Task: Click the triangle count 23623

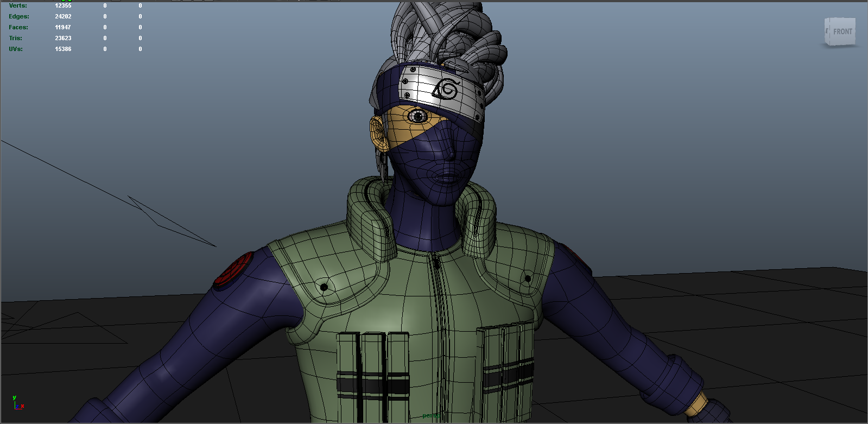Action: pyautogui.click(x=63, y=38)
